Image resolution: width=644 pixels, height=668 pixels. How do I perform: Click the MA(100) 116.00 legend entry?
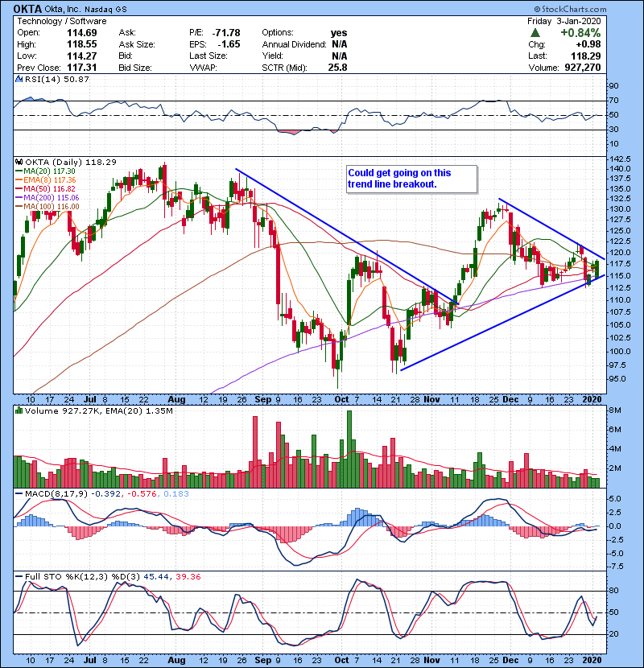click(52, 207)
